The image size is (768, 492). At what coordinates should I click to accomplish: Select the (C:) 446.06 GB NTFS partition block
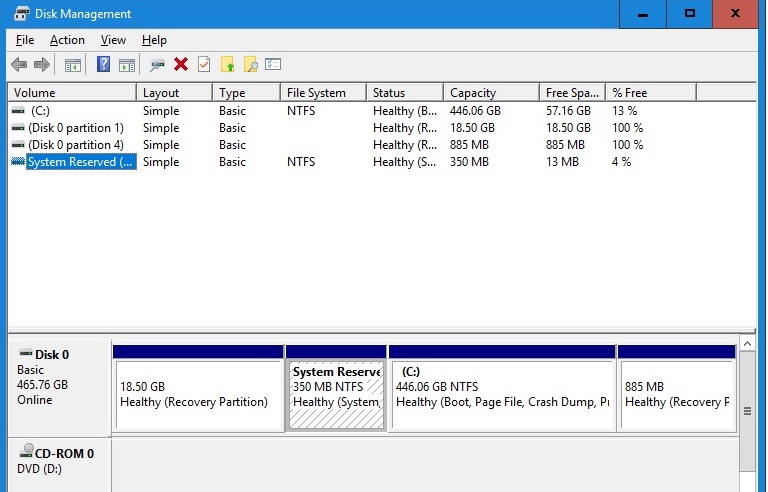pyautogui.click(x=502, y=387)
